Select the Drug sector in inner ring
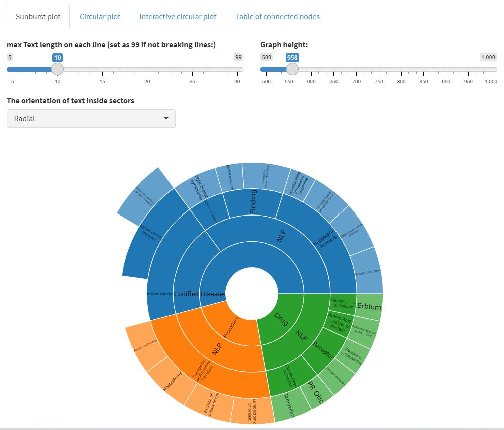 [x=282, y=319]
